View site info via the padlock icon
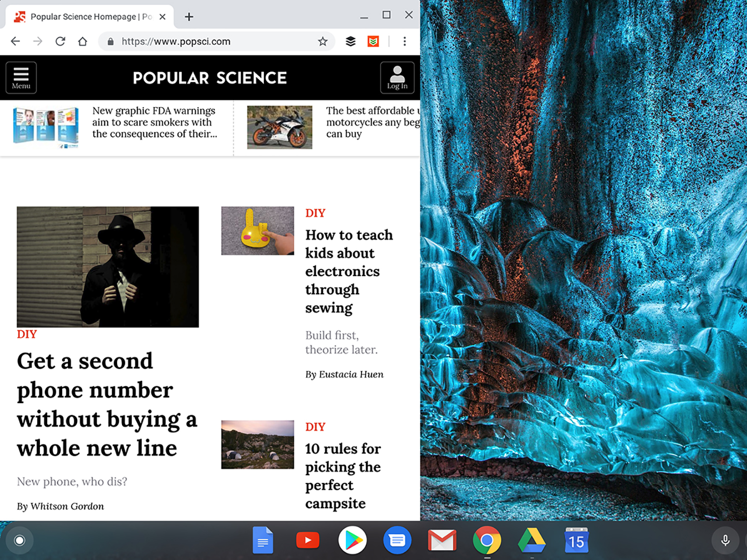This screenshot has height=560, width=747. pos(111,41)
